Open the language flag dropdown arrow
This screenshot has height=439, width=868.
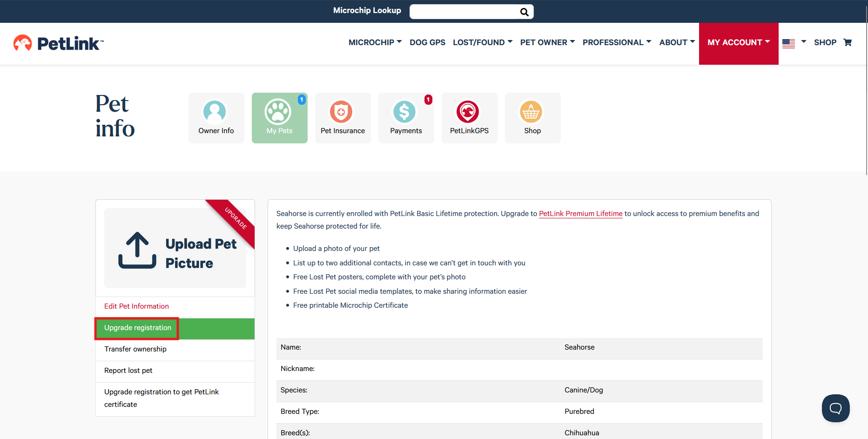(804, 42)
